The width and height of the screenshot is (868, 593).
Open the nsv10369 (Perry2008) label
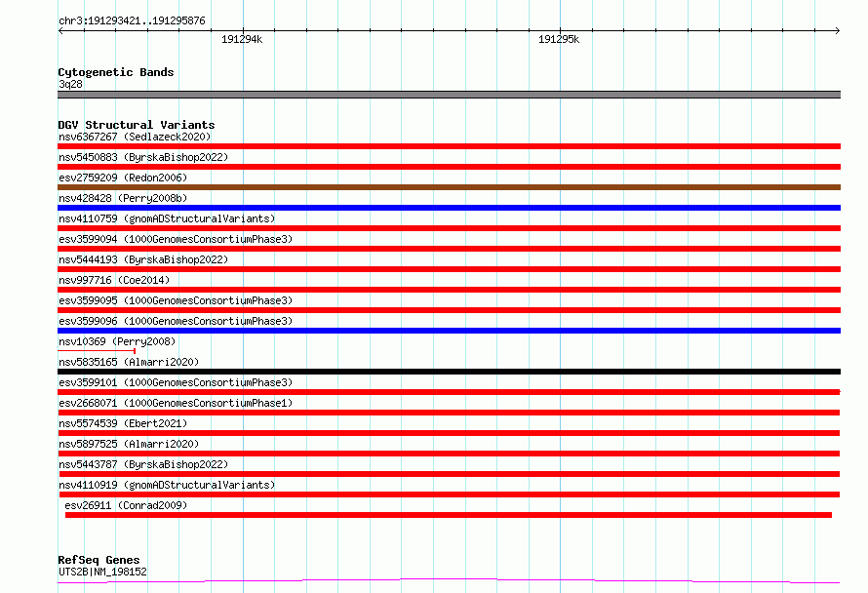click(117, 341)
